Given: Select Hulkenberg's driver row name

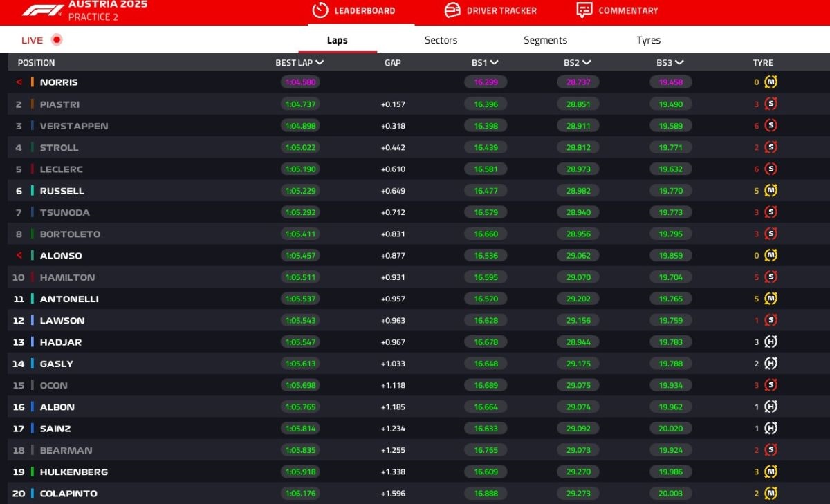Looking at the screenshot, I should coord(73,472).
